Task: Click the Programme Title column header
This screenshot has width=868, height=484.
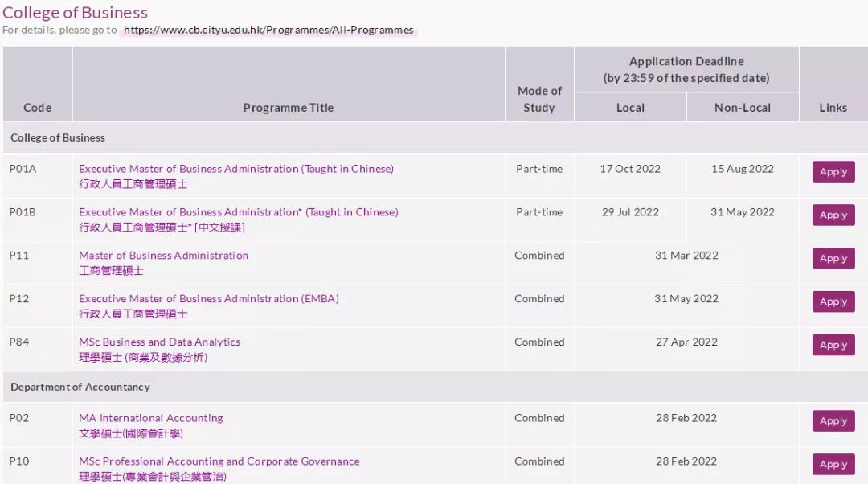Action: 289,108
